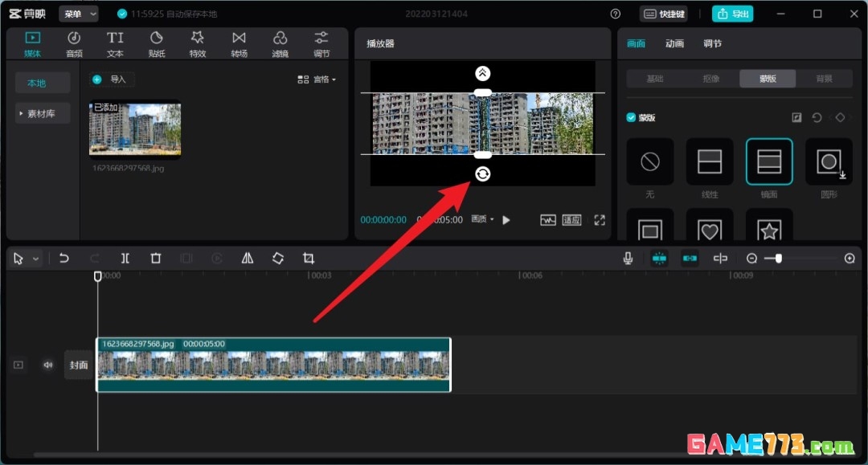Select the horizontal flip icon
The height and width of the screenshot is (465, 868).
pyautogui.click(x=247, y=258)
